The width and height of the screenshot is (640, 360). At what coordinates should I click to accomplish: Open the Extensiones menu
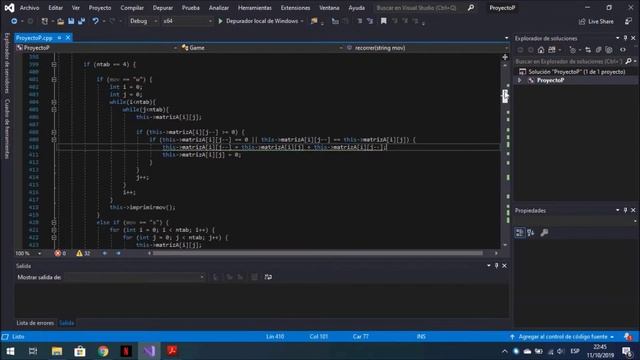(295, 8)
